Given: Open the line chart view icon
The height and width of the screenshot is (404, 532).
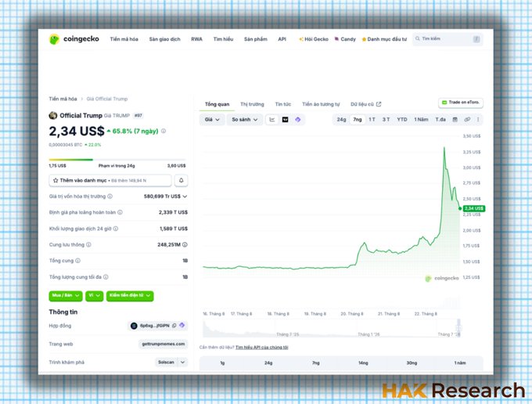Looking at the screenshot, I should coord(272,120).
